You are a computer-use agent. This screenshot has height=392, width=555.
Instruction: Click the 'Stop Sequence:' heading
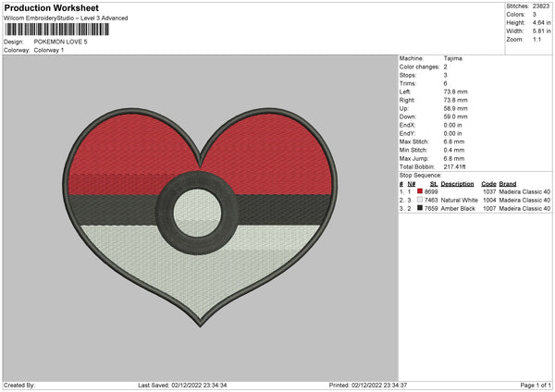[421, 176]
